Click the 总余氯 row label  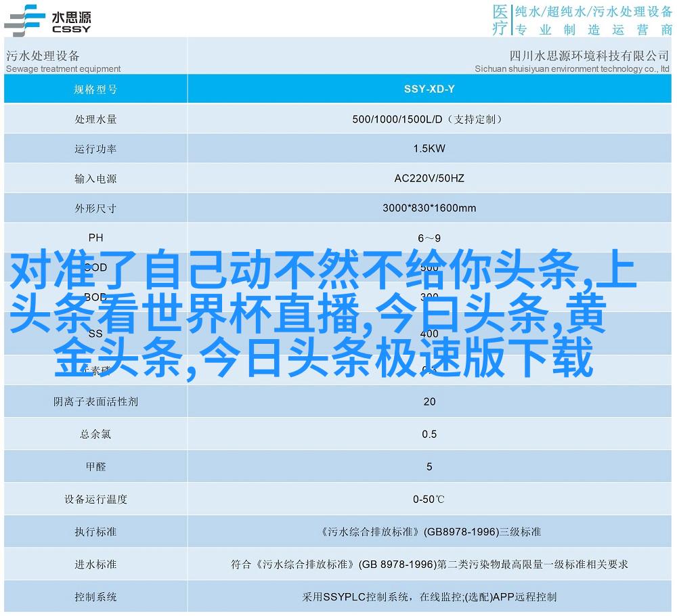coord(95,435)
